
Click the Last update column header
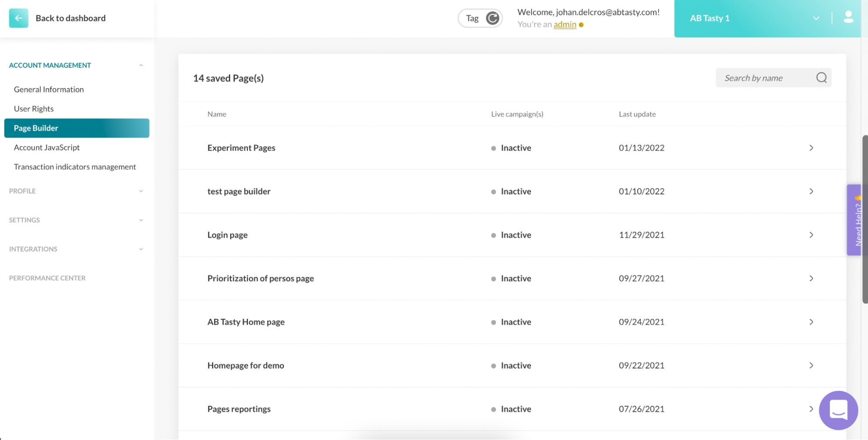(x=637, y=114)
